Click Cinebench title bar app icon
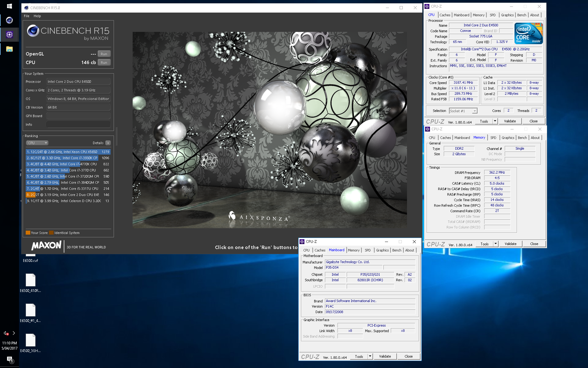Viewport: 588px width, 368px height. point(26,8)
